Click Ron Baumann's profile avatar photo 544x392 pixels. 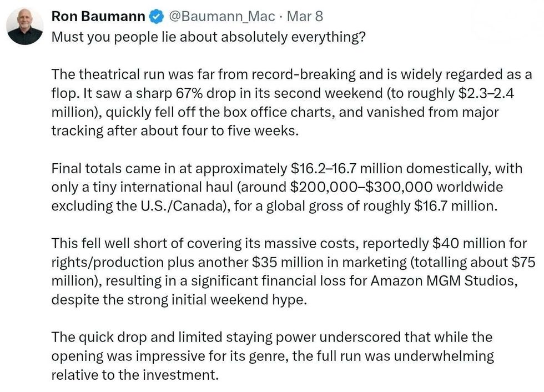click(25, 27)
